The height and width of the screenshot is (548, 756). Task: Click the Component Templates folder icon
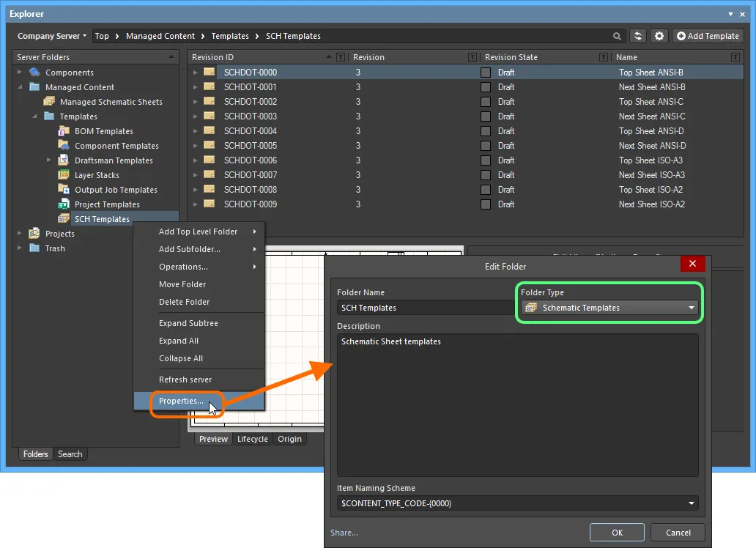click(64, 145)
